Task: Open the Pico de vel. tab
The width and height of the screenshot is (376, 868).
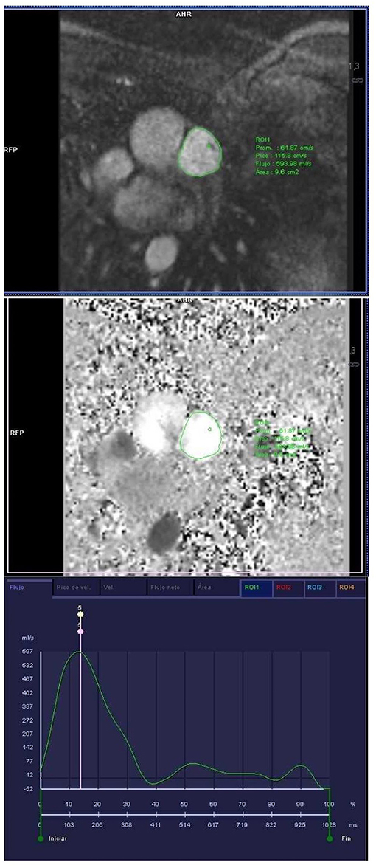Action: click(x=76, y=588)
